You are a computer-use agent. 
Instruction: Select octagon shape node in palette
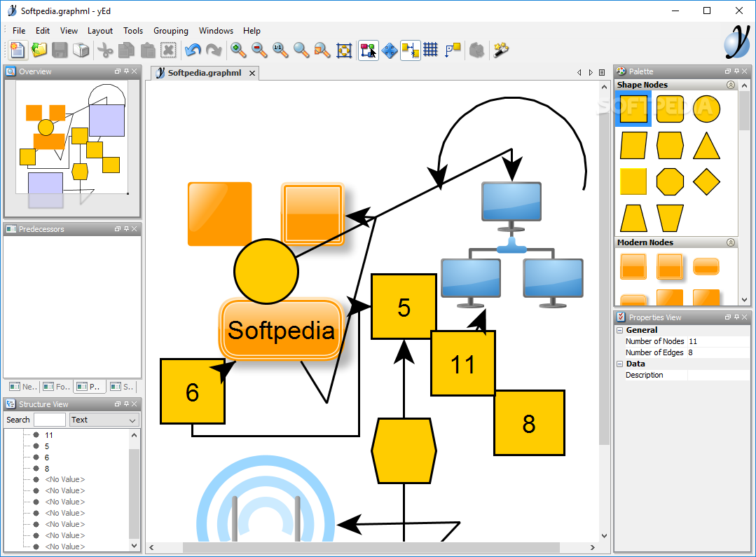(x=670, y=181)
